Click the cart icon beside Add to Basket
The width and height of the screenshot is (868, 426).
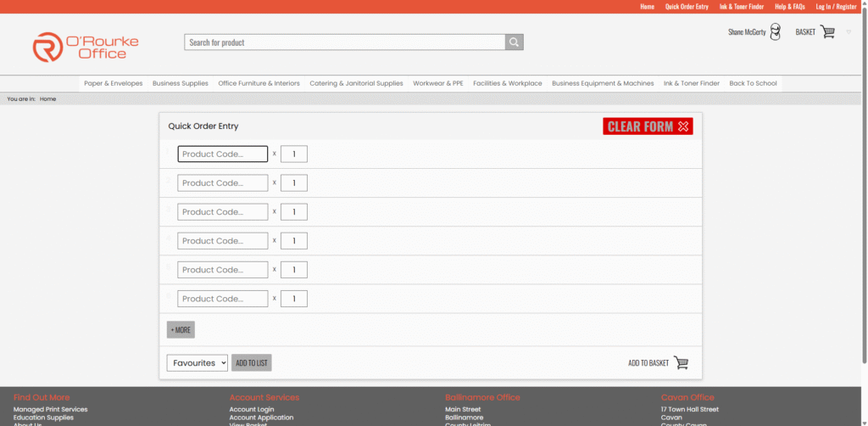pyautogui.click(x=681, y=363)
